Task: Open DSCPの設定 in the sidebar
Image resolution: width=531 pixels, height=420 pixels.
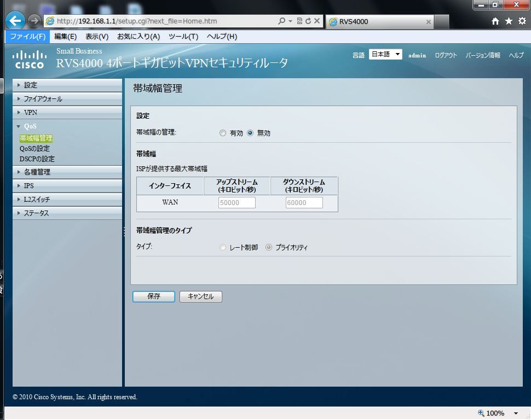Action: point(37,159)
